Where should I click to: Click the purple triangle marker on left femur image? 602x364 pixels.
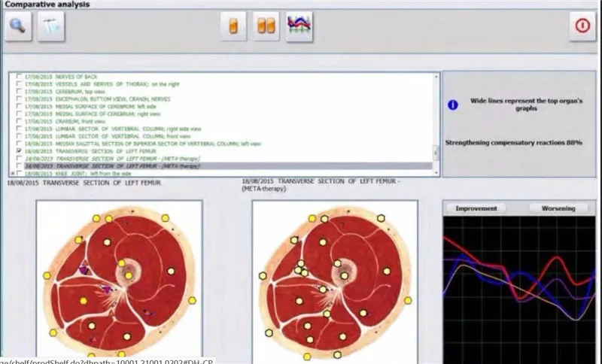click(84, 268)
